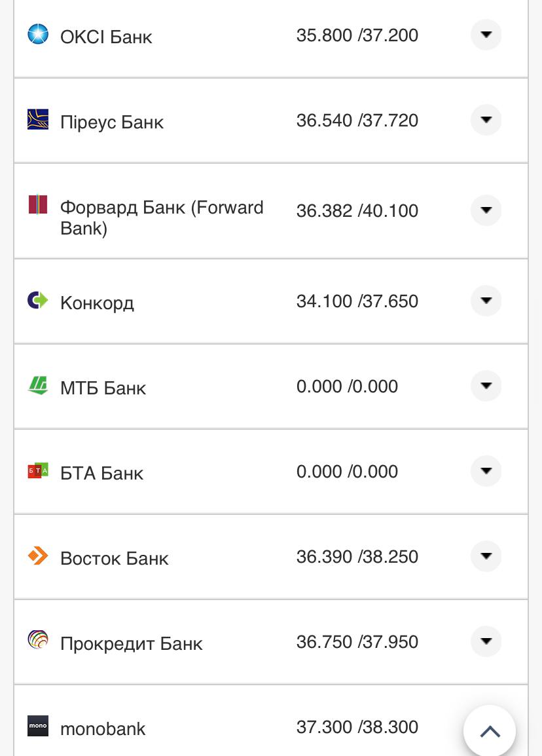
Task: Click the ОКСІ Банк logo icon
Action: pos(38,34)
